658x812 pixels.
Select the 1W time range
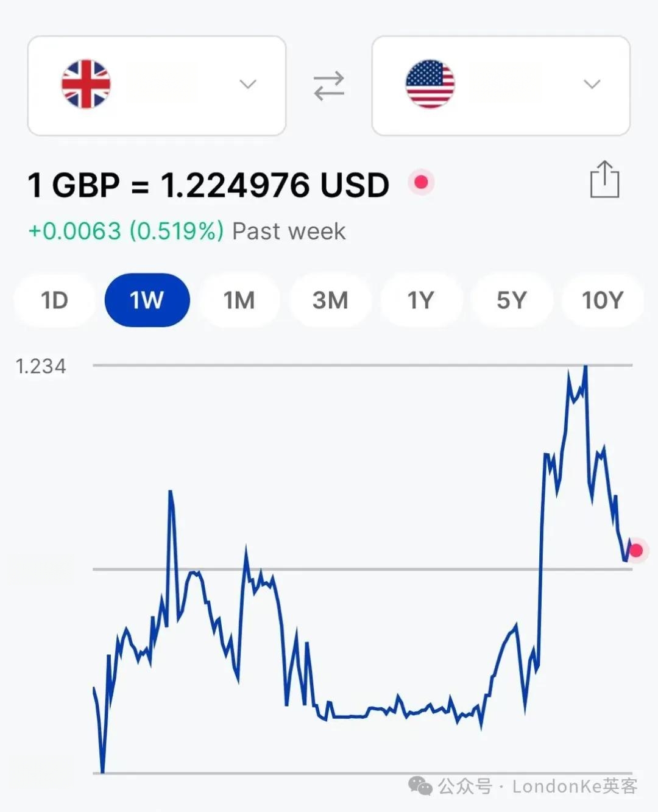click(x=147, y=300)
